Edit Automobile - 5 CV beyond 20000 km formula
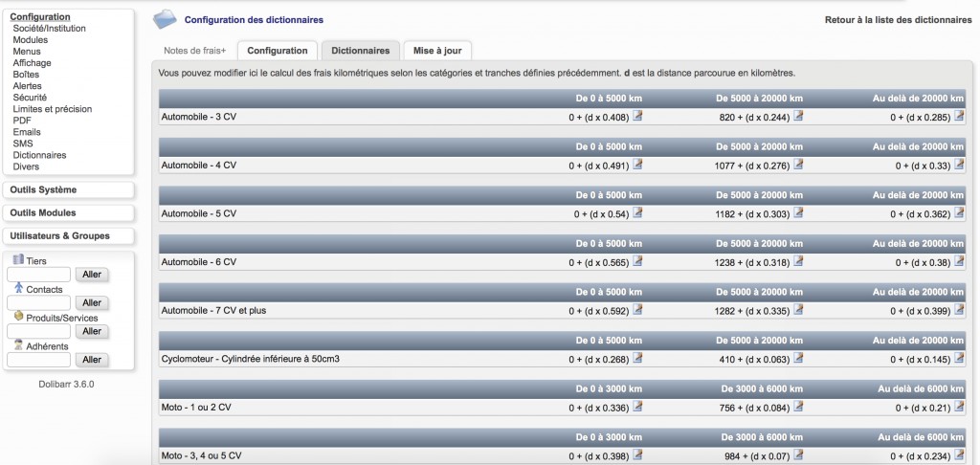 (x=959, y=212)
